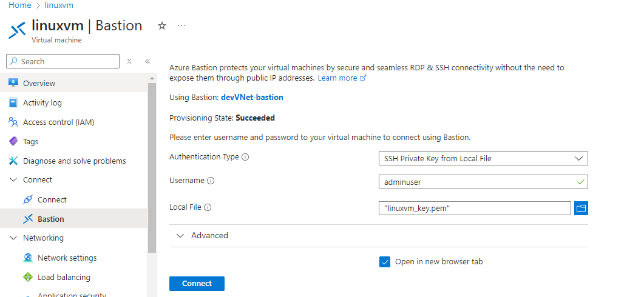644x297 pixels.
Task: Click the Access control people icon
Action: [x=13, y=122]
